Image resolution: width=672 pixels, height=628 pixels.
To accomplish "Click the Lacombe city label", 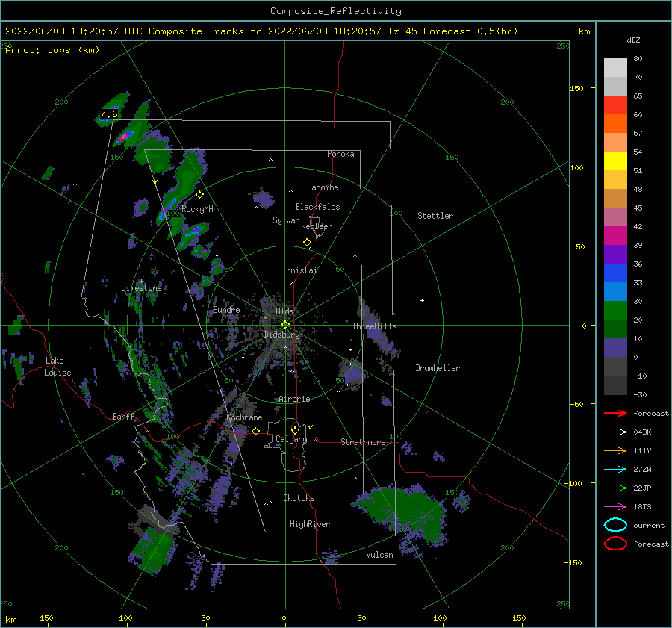I will click(x=323, y=187).
